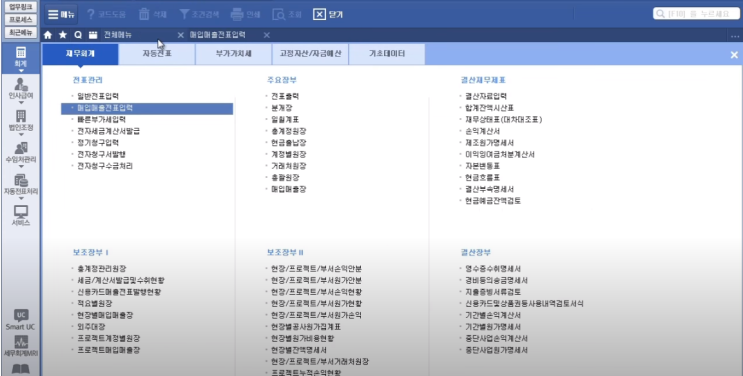The height and width of the screenshot is (376, 743).
Task: Close the menu panel with white X
Action: (734, 55)
